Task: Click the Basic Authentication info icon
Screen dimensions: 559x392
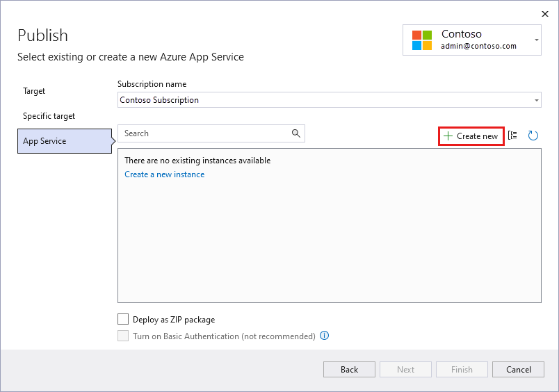Action: (x=324, y=336)
